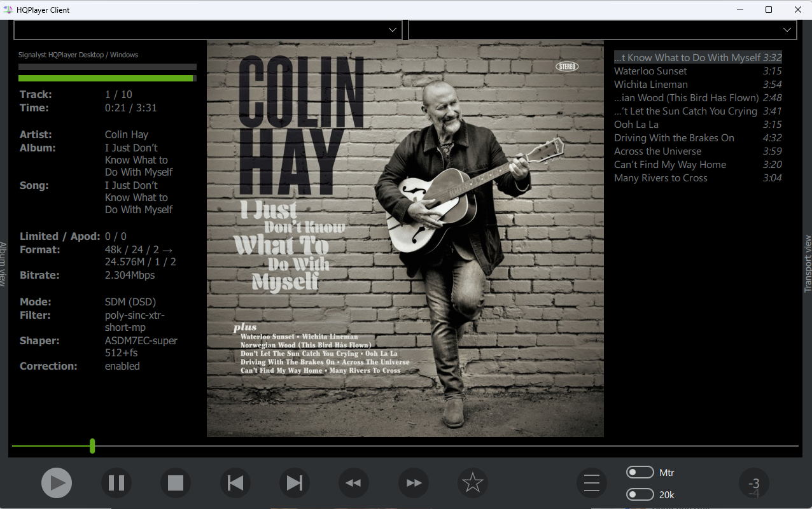Select '…'t Let the Sun Catch You Crying'
The width and height of the screenshot is (812, 509).
(x=697, y=111)
